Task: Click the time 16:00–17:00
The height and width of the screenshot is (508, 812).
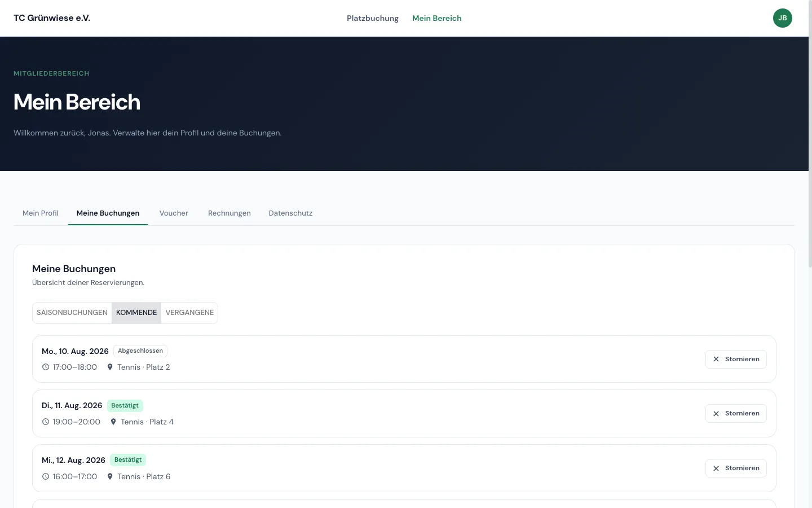Action: [x=75, y=476]
